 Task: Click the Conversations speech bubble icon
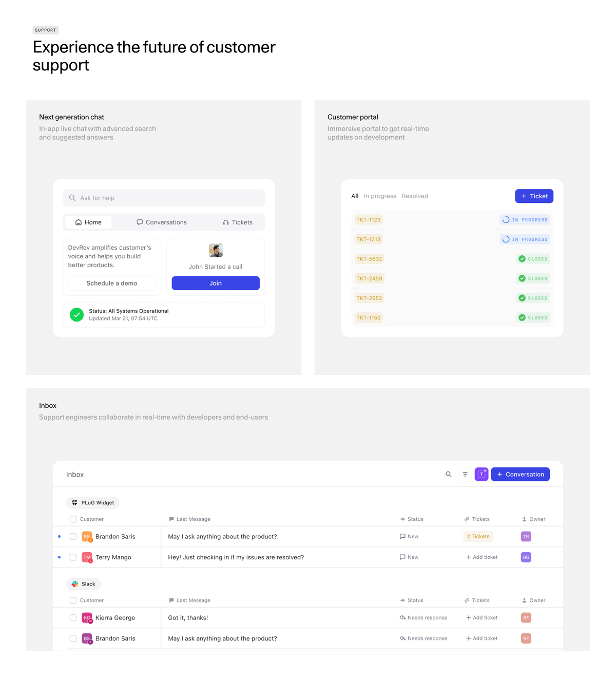pos(140,222)
